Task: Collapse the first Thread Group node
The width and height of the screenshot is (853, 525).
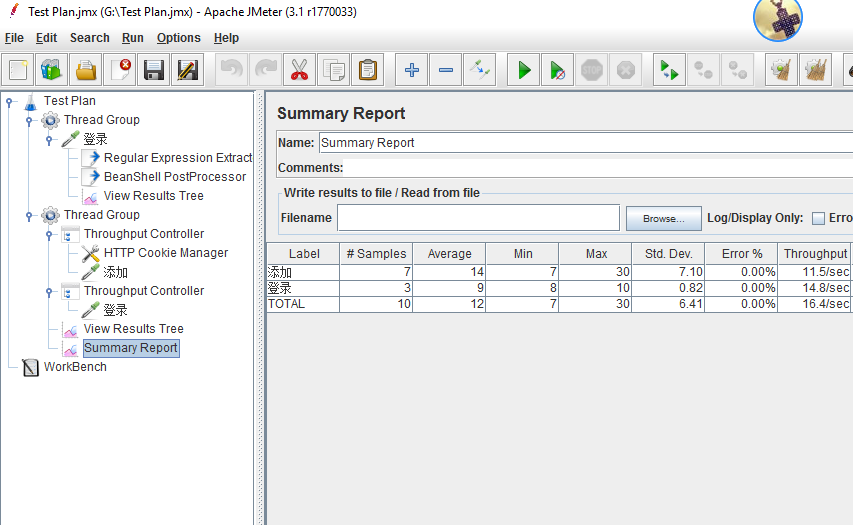Action: pos(29,120)
